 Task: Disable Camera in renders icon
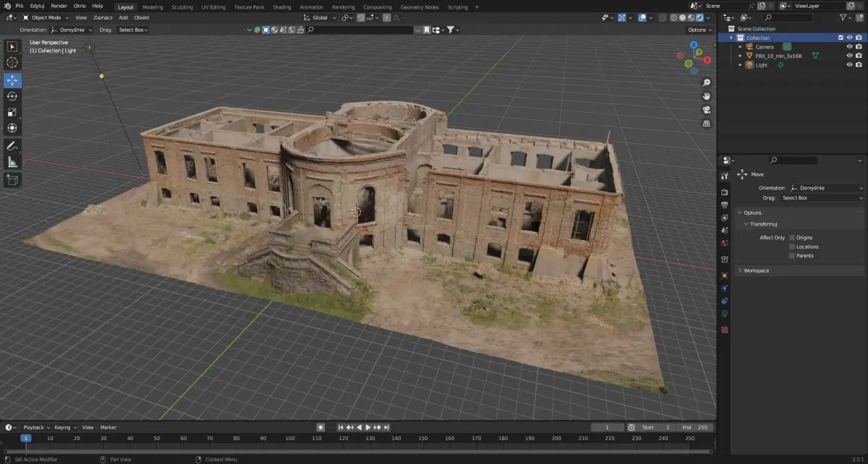point(859,47)
